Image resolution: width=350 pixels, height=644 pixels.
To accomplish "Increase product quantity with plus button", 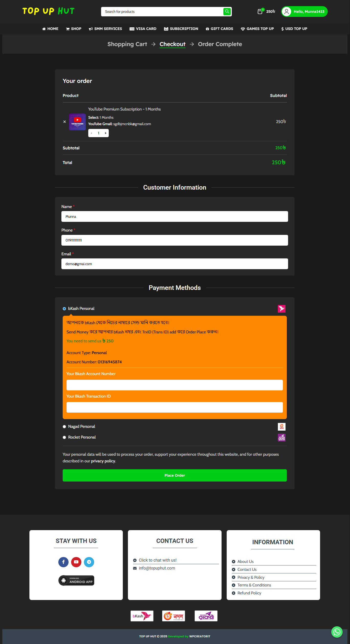I will (105, 133).
